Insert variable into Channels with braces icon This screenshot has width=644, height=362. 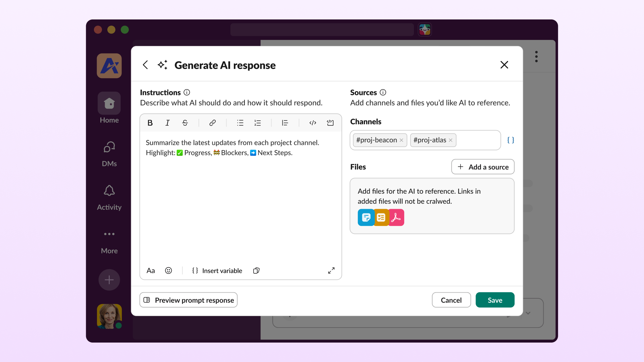[511, 140]
